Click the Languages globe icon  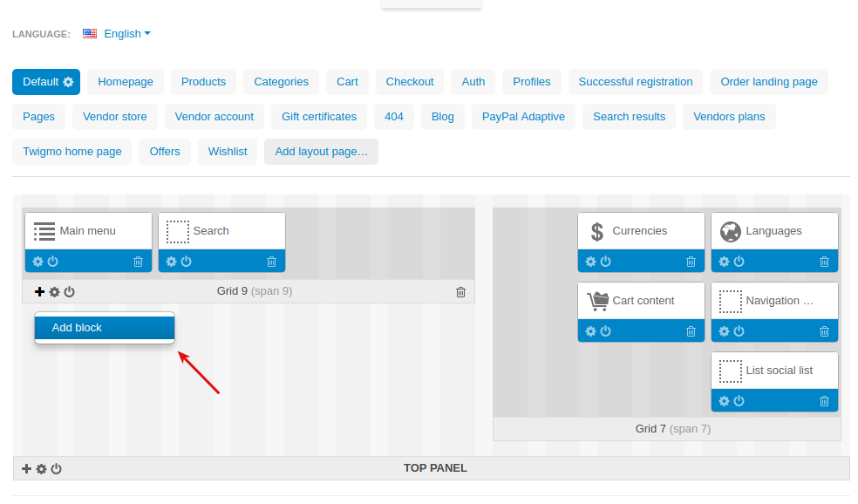(731, 231)
